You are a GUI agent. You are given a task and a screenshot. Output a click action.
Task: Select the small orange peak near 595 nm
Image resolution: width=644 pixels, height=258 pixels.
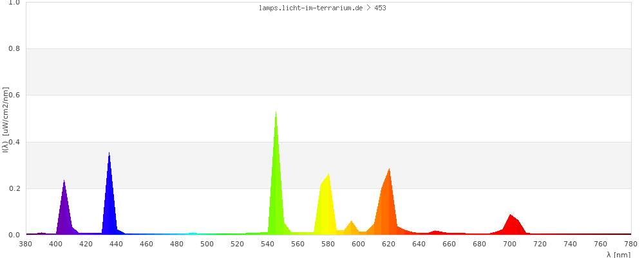click(351, 228)
